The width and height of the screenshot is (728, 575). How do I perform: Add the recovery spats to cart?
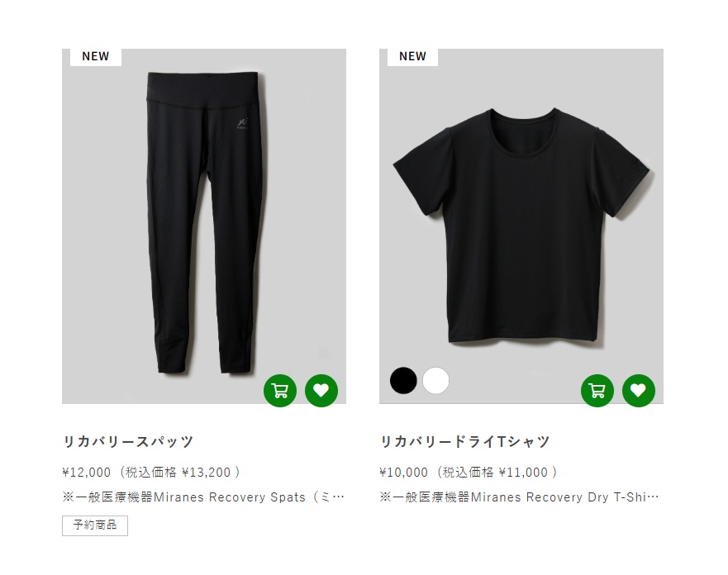pyautogui.click(x=280, y=390)
